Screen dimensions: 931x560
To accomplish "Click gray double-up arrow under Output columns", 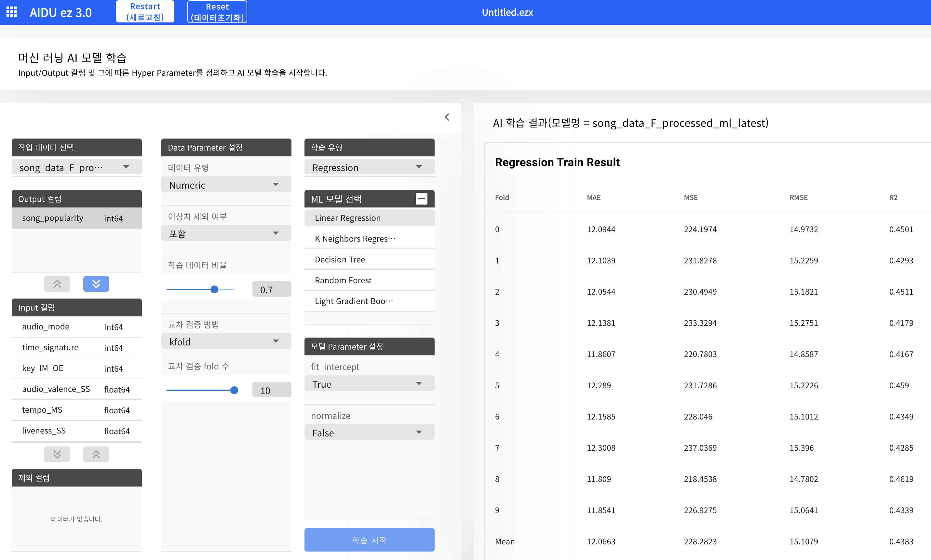I will click(x=57, y=284).
